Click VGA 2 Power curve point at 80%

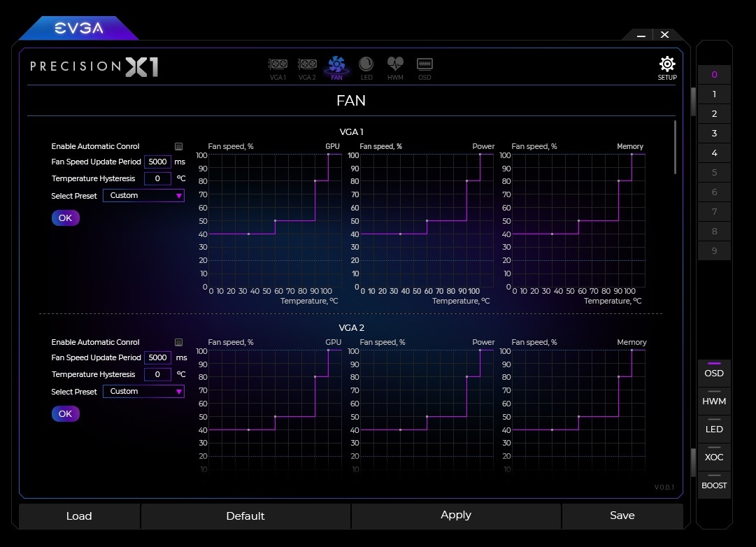(x=466, y=377)
